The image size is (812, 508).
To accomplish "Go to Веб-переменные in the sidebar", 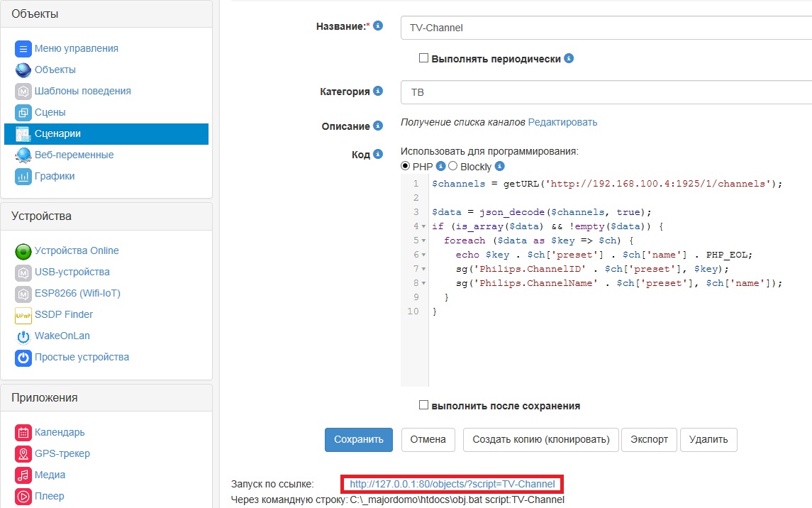I will (74, 155).
